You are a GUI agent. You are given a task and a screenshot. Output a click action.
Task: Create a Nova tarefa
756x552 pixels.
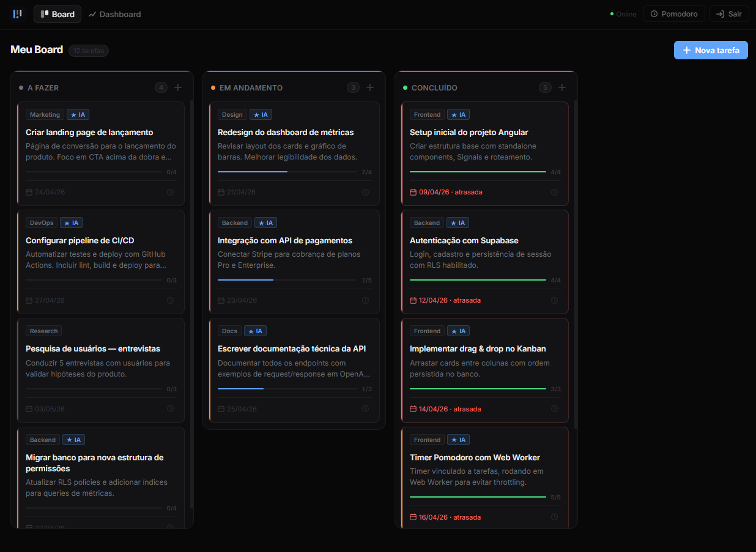(x=711, y=50)
